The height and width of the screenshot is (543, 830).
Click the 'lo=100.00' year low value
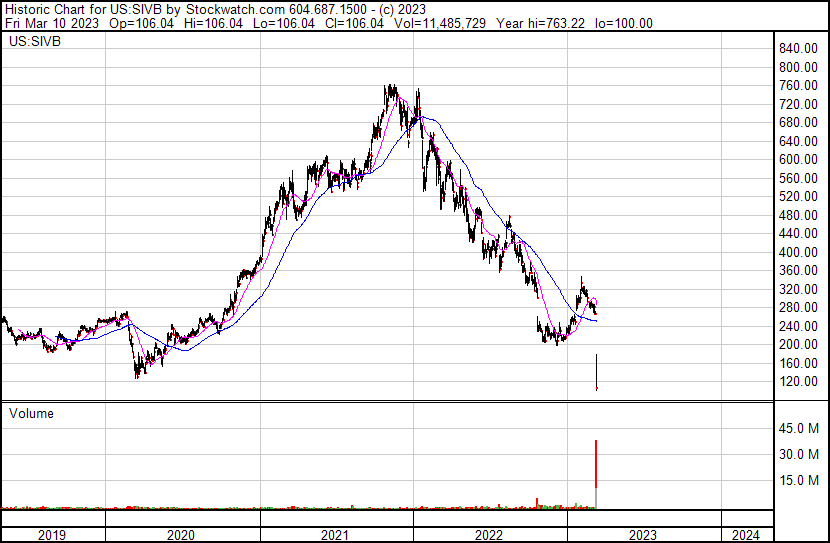(x=624, y=23)
